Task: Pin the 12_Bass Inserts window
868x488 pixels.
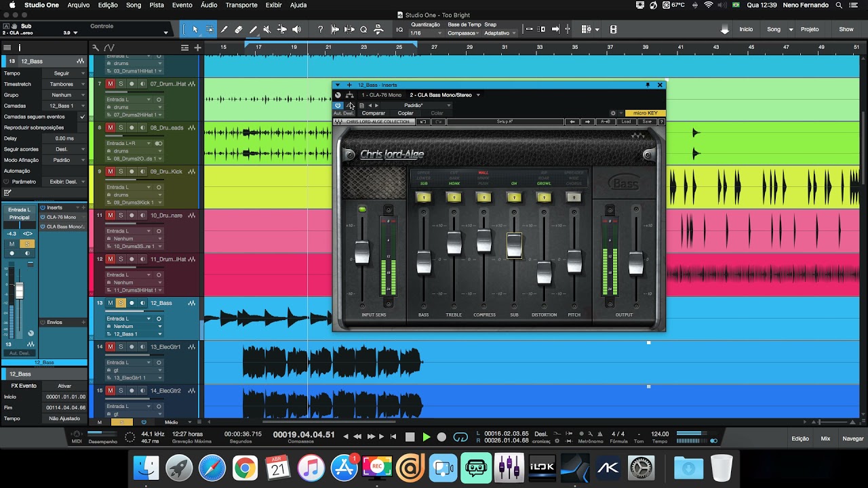Action: [648, 85]
